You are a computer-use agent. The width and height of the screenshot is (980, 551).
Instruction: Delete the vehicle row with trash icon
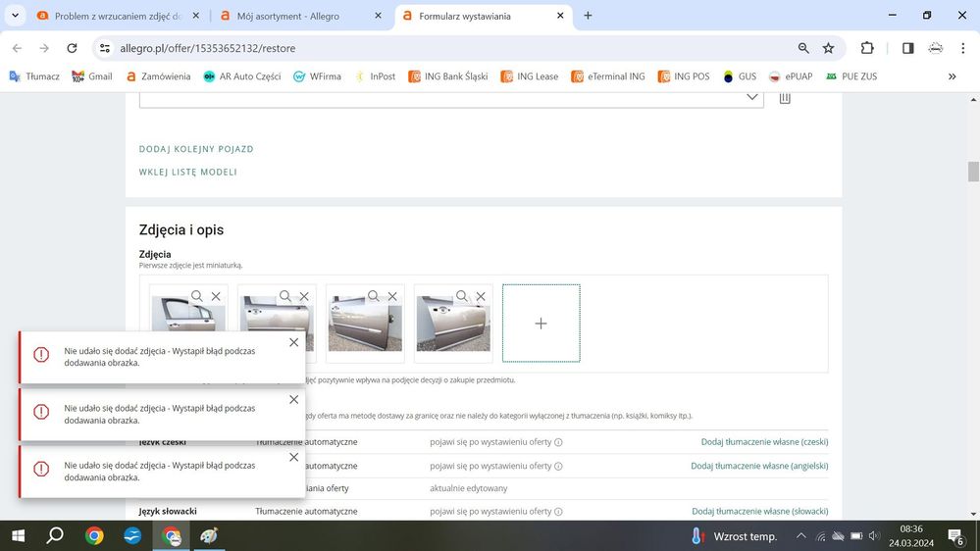pos(785,98)
